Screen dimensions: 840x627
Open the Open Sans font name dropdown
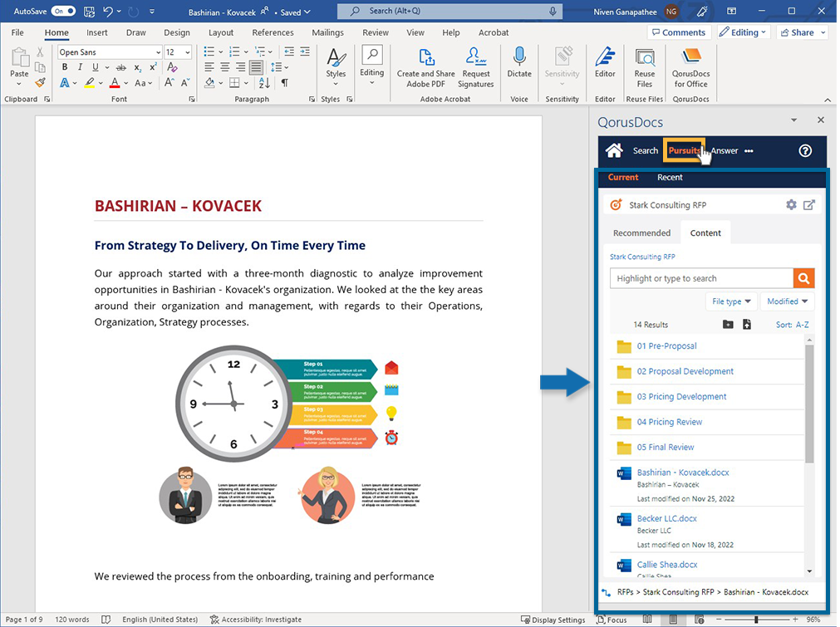(158, 52)
